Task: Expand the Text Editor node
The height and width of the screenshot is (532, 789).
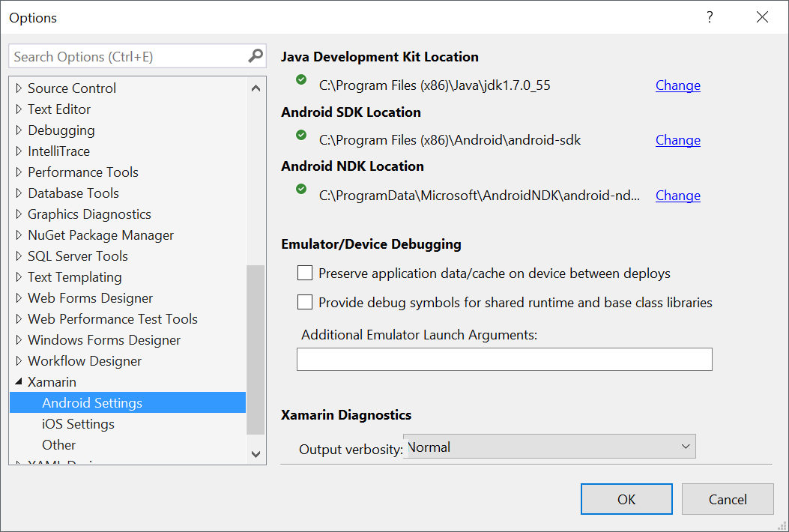Action: tap(19, 109)
